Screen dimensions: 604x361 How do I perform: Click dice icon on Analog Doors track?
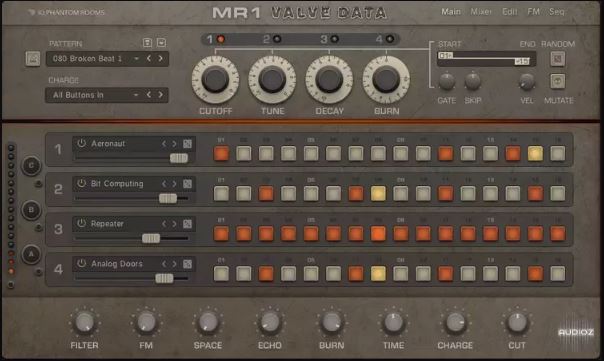(187, 264)
